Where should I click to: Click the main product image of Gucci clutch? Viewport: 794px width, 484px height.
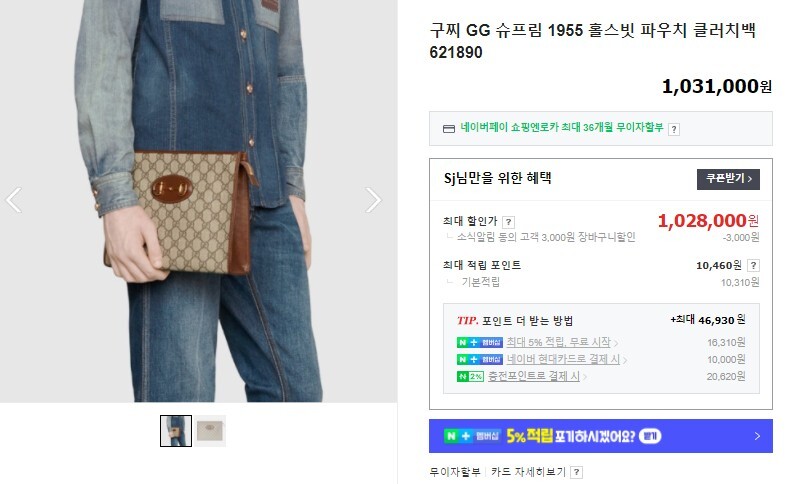198,201
